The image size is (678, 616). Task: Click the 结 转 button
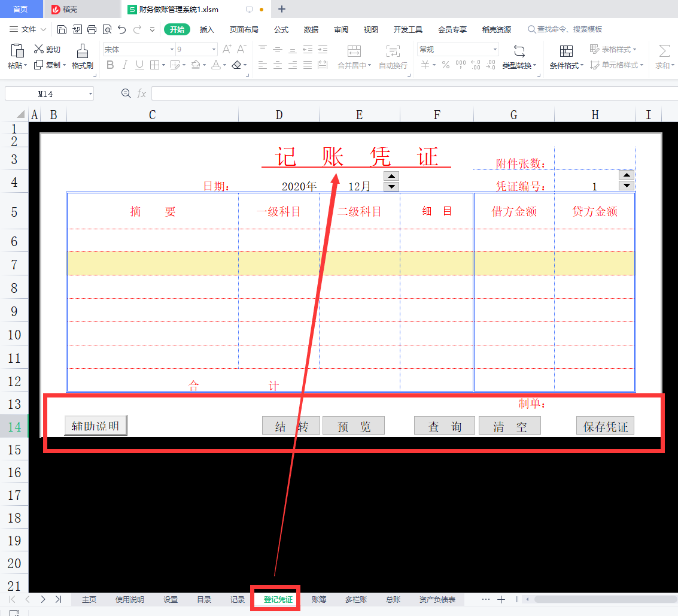(291, 426)
